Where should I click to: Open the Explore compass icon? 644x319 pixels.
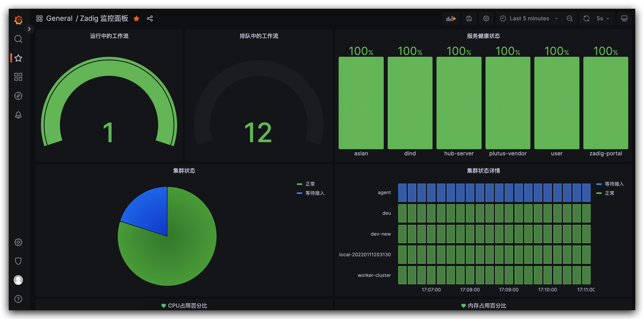click(x=18, y=96)
